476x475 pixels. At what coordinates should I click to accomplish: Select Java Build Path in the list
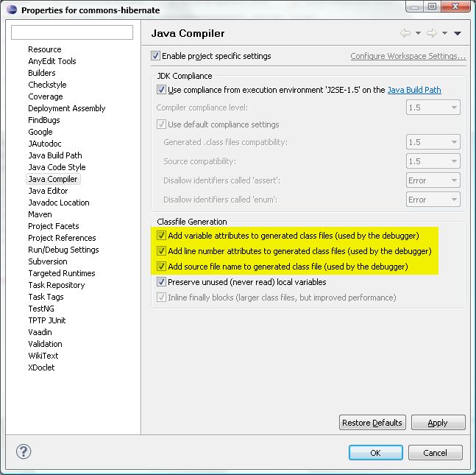point(55,155)
